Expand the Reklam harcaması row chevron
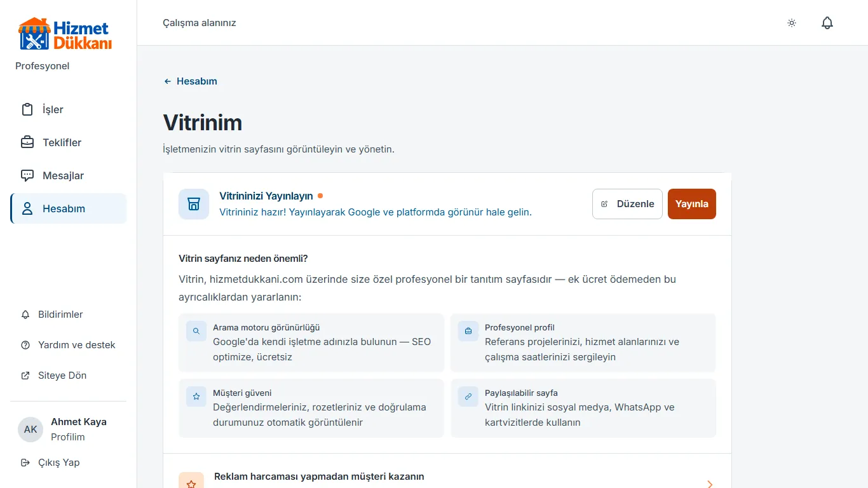The image size is (868, 488). click(x=710, y=484)
